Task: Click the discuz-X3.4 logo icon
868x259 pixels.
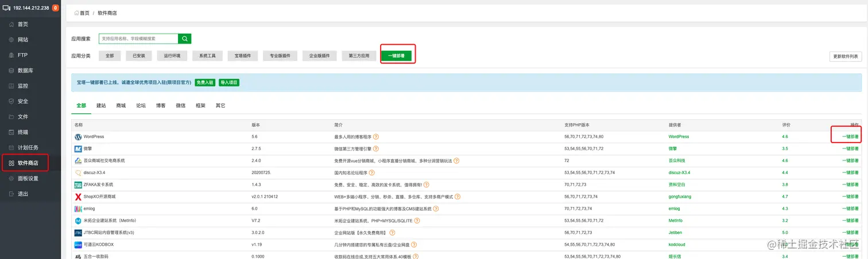Action: 78,172
